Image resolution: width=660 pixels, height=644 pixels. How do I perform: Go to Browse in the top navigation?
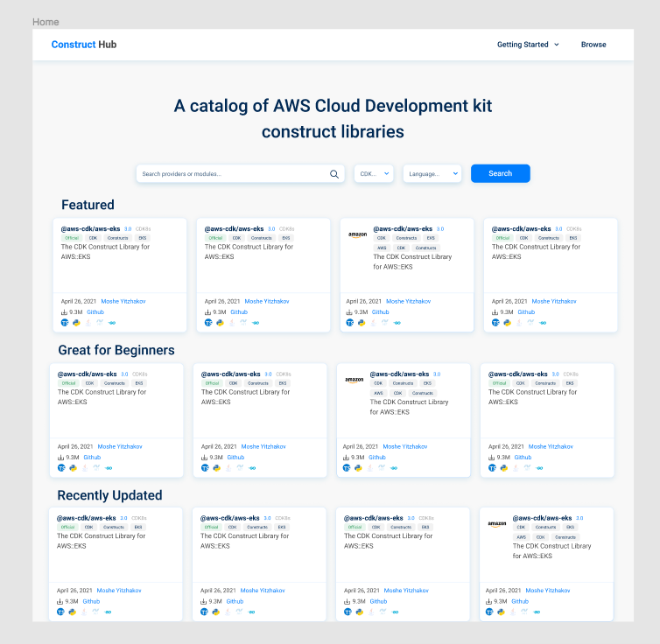[593, 45]
